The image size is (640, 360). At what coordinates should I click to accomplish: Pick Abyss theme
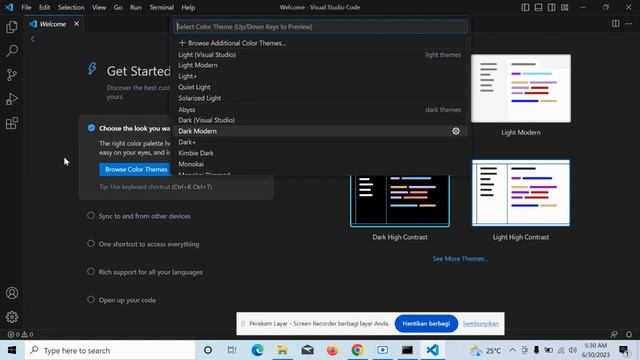(320, 109)
